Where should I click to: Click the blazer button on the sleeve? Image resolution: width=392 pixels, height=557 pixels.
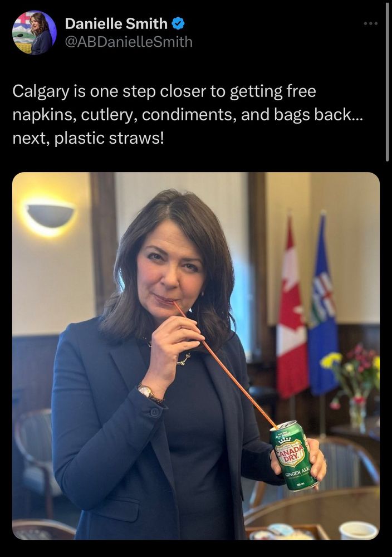pyautogui.click(x=154, y=412)
